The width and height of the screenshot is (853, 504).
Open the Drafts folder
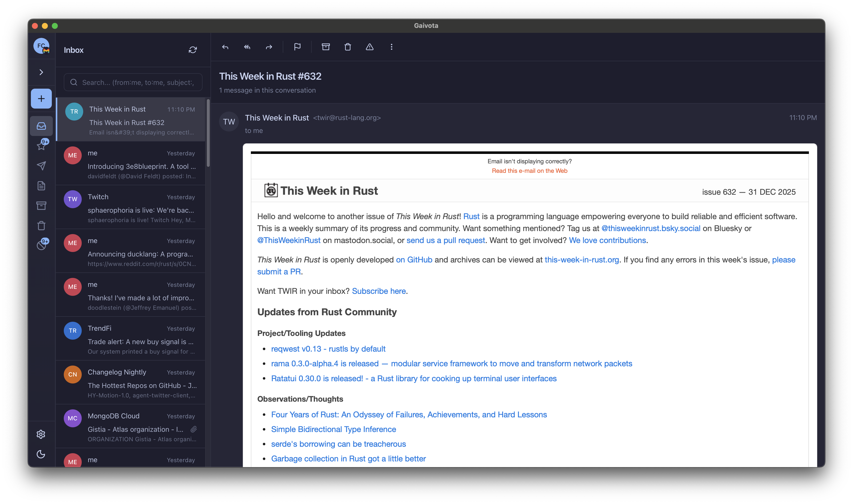41,186
